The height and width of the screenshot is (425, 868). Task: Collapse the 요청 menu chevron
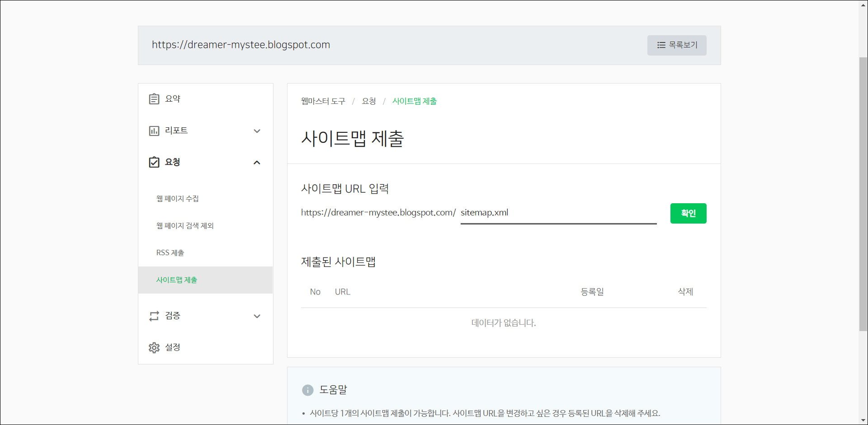point(257,163)
